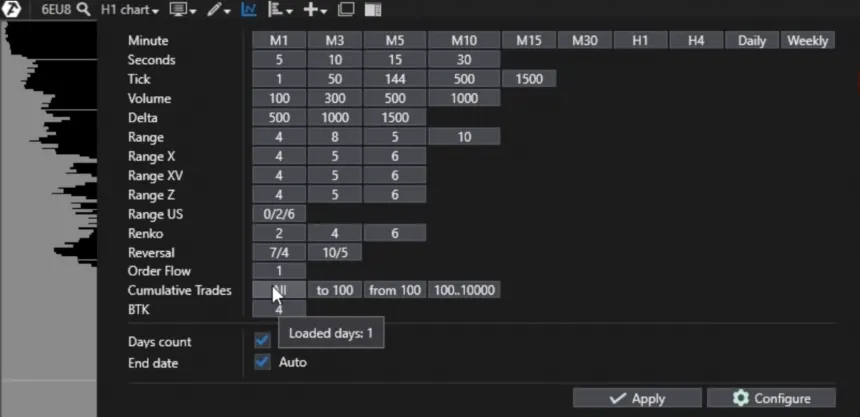Open the Configure settings button
The image size is (860, 417).
click(x=771, y=398)
